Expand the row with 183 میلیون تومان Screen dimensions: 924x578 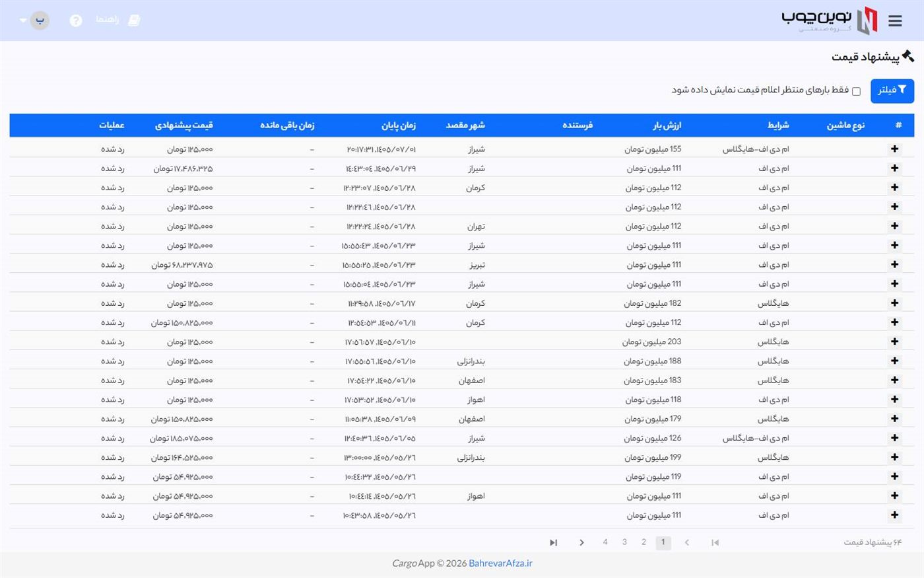894,380
